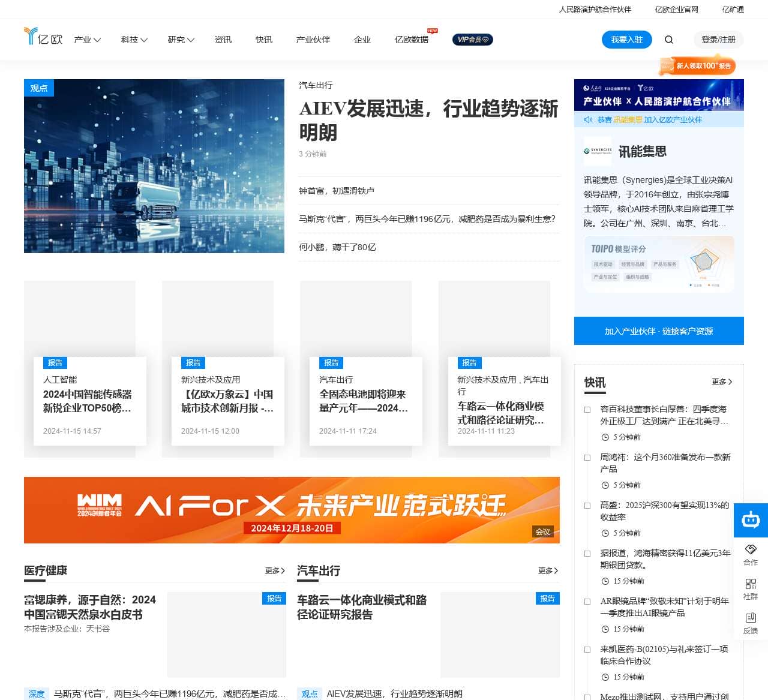The image size is (768, 700).
Task: Click 观点 tag beside AIEV发展迅速 list item
Action: pos(310,693)
